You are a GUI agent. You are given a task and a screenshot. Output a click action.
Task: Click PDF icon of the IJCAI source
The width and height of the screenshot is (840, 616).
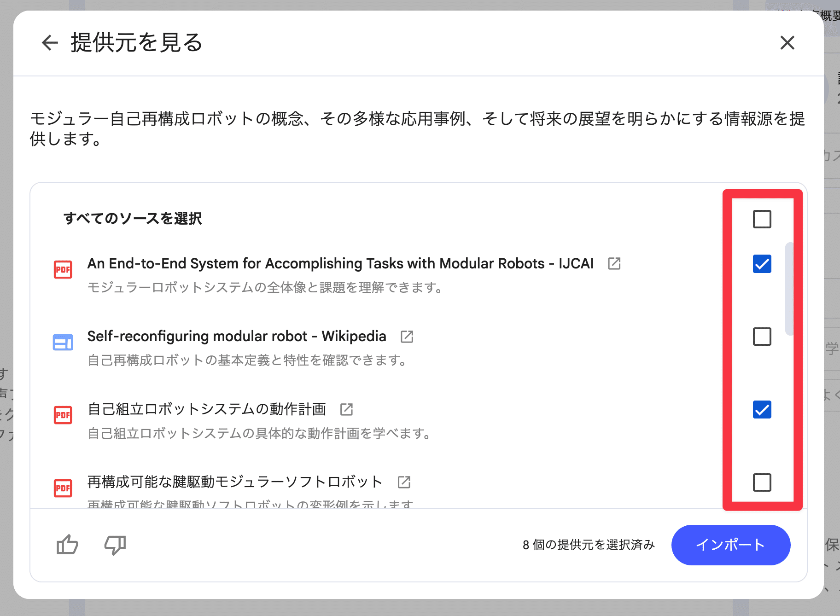point(63,269)
